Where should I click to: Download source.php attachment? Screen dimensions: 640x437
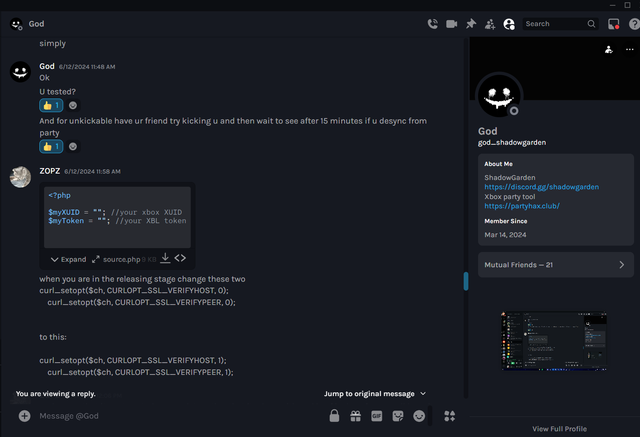pyautogui.click(x=165, y=258)
